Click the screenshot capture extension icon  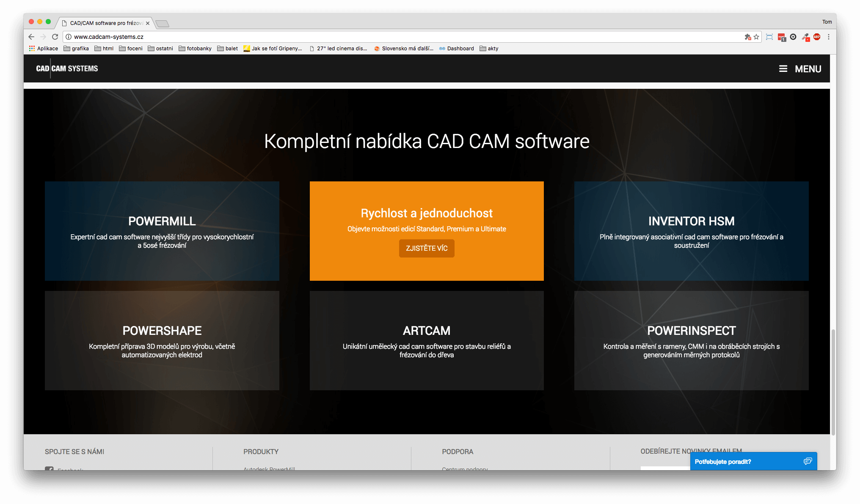pyautogui.click(x=769, y=37)
